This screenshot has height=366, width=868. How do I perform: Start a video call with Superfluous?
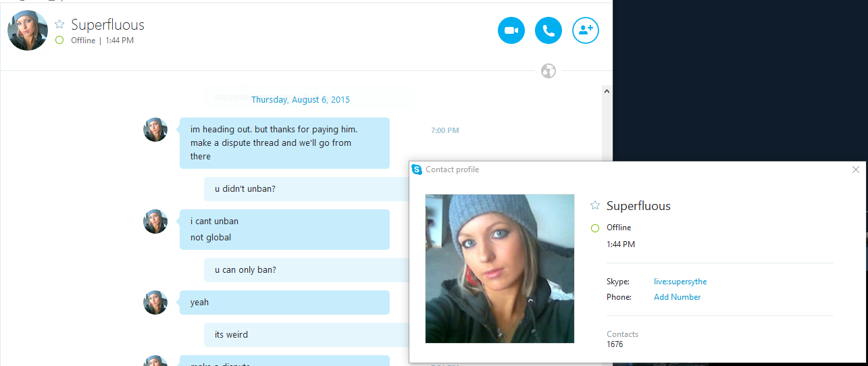point(511,30)
